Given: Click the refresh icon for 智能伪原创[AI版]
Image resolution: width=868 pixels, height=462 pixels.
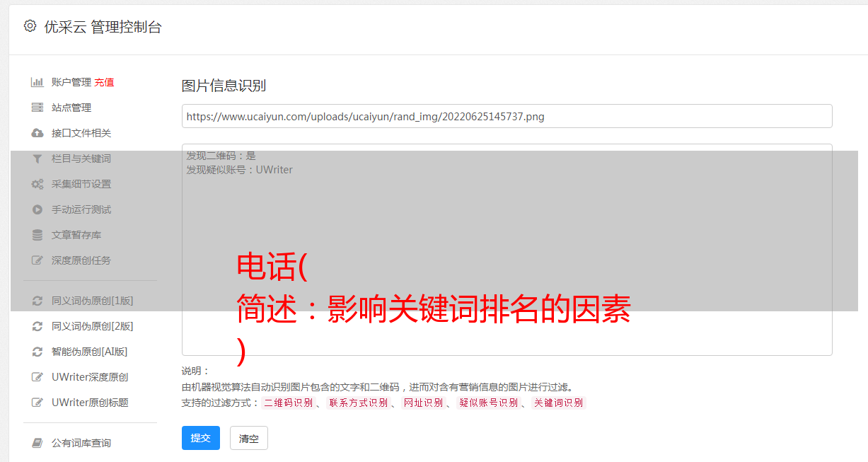Looking at the screenshot, I should point(37,352).
